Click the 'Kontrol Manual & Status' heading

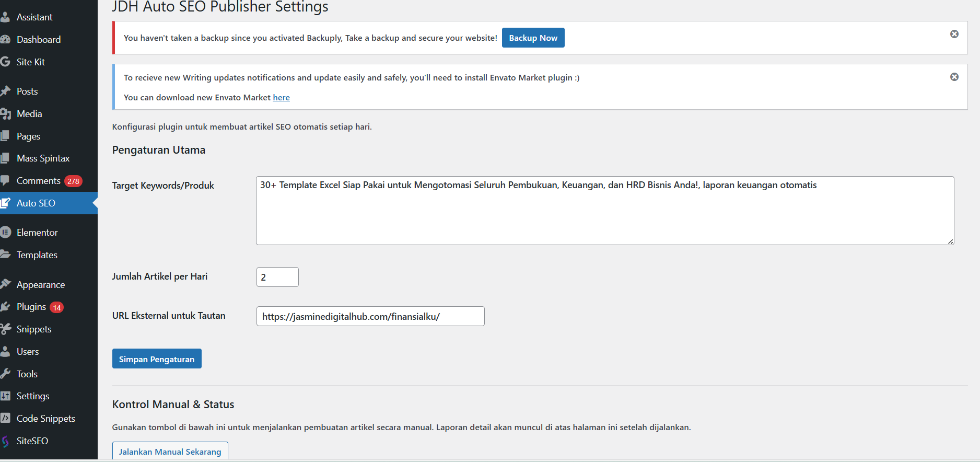[173, 405]
